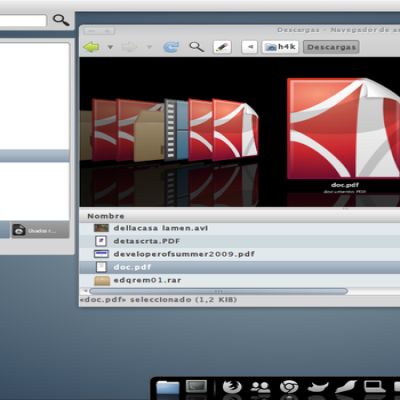Click the document icon beside detascrta.PDF
400x400 pixels.
[101, 241]
